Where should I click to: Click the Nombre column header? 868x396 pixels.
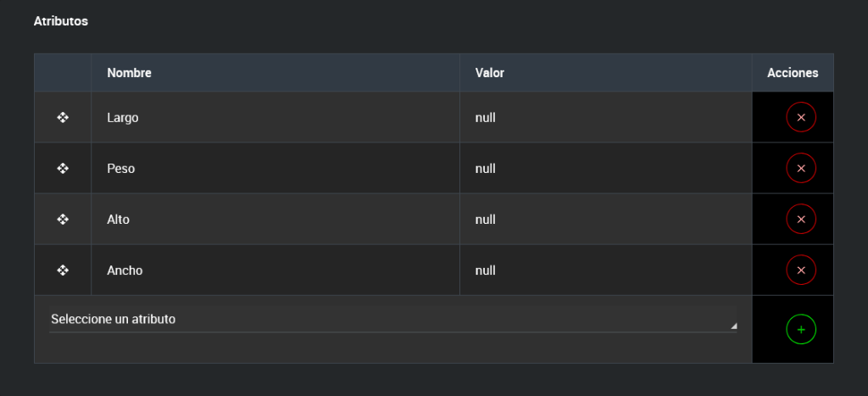tap(130, 73)
